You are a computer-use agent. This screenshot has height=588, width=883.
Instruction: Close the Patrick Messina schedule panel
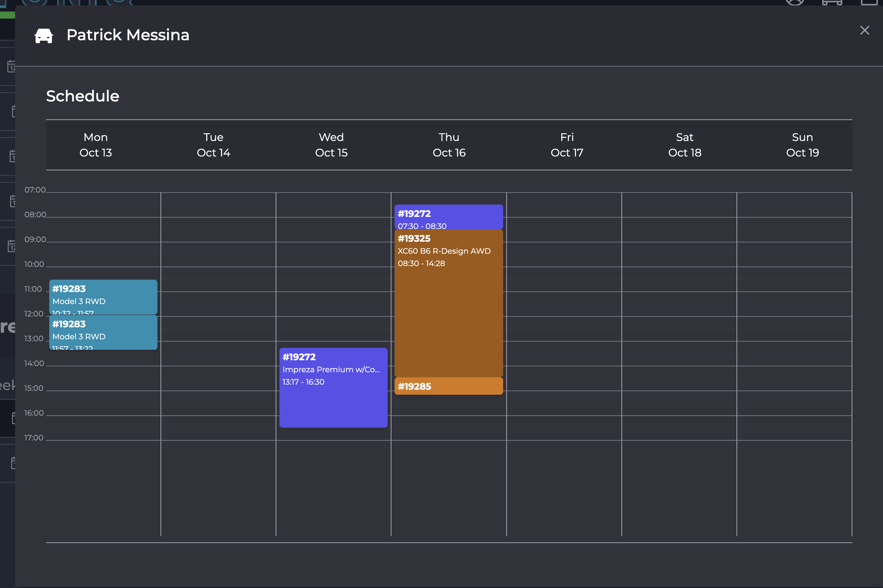(864, 30)
